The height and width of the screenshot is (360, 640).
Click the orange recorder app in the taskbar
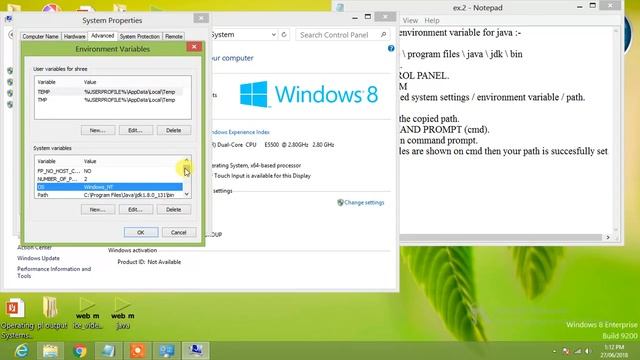tap(138, 351)
